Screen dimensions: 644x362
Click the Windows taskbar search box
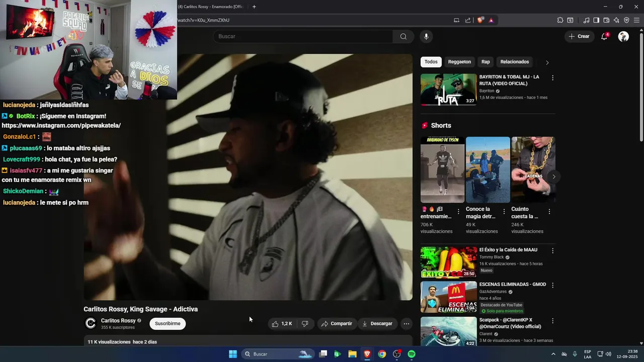[x=278, y=354]
